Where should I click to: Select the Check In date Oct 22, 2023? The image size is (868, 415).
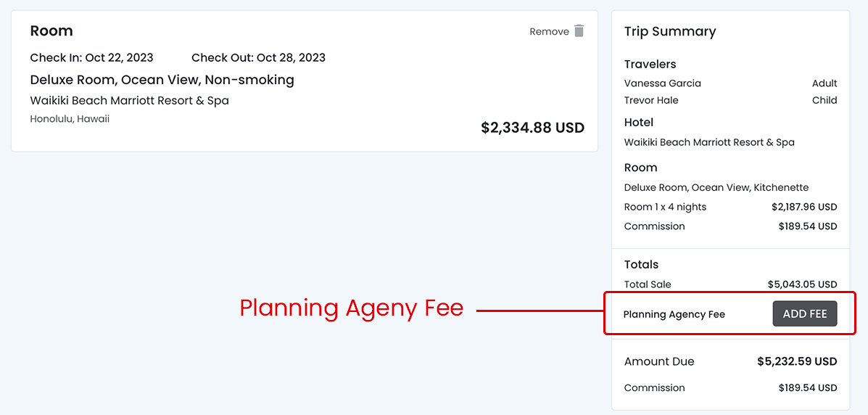92,57
